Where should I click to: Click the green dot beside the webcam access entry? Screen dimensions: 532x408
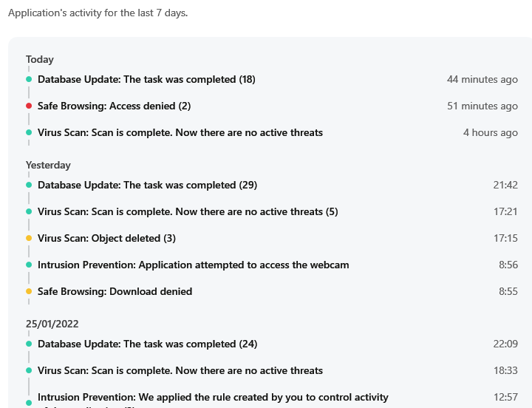coord(29,265)
